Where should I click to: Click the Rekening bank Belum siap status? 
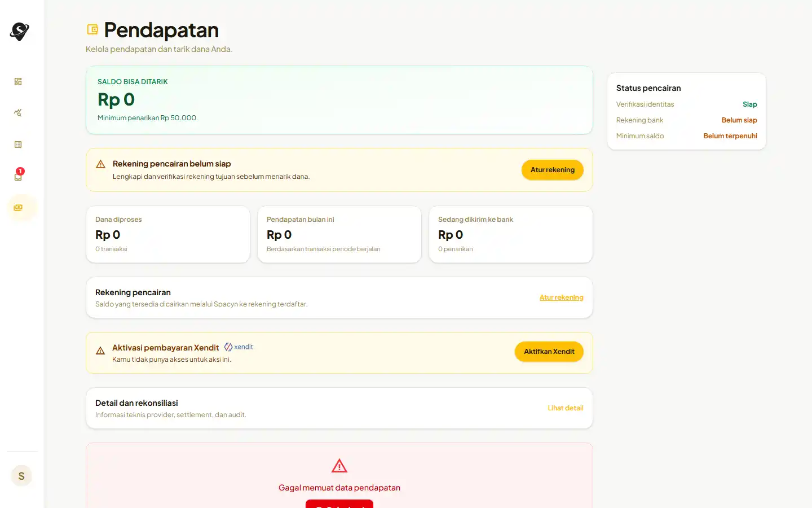pos(739,120)
